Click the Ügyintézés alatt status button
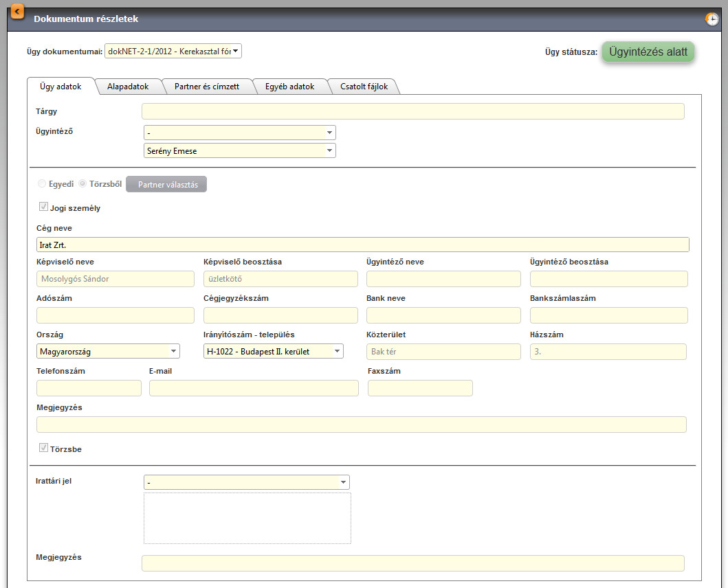The height and width of the screenshot is (588, 728). [648, 52]
